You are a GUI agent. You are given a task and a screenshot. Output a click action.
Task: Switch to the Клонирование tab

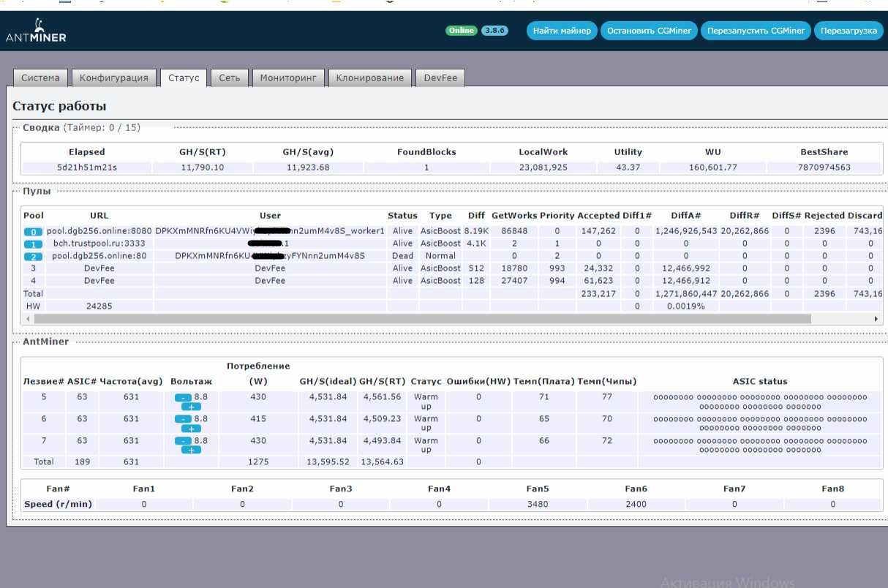pos(369,78)
